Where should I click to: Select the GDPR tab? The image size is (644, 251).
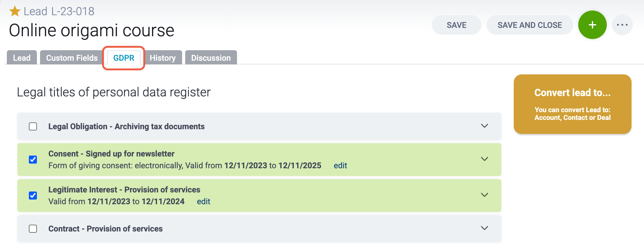[x=124, y=58]
